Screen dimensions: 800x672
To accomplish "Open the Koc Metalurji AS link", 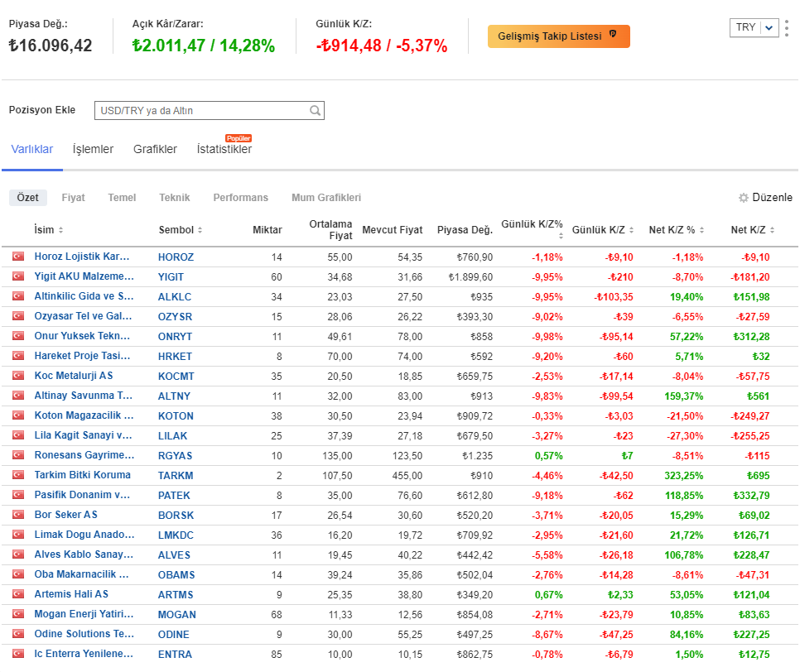I will [x=74, y=376].
